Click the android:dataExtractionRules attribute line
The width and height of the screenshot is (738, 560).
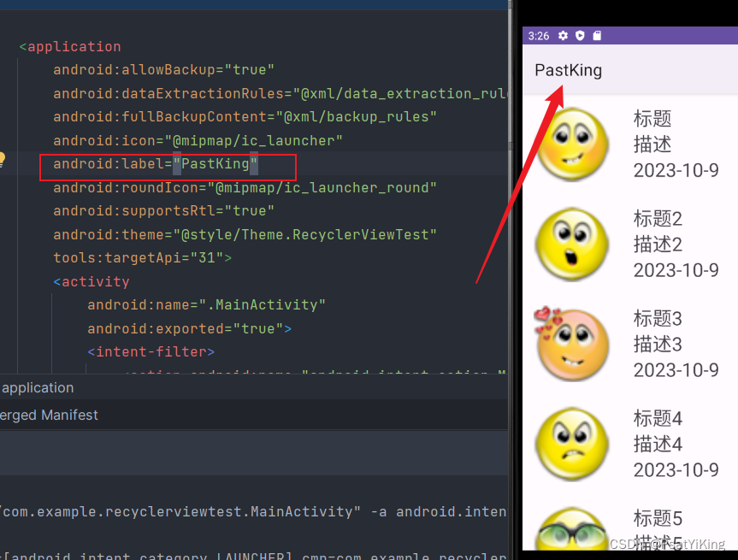[x=280, y=93]
